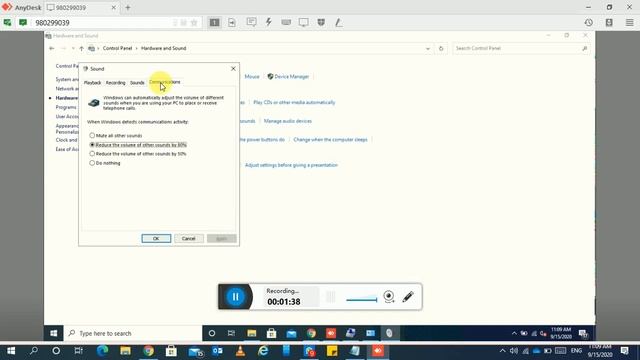Switch to the Playback tab

(x=92, y=82)
